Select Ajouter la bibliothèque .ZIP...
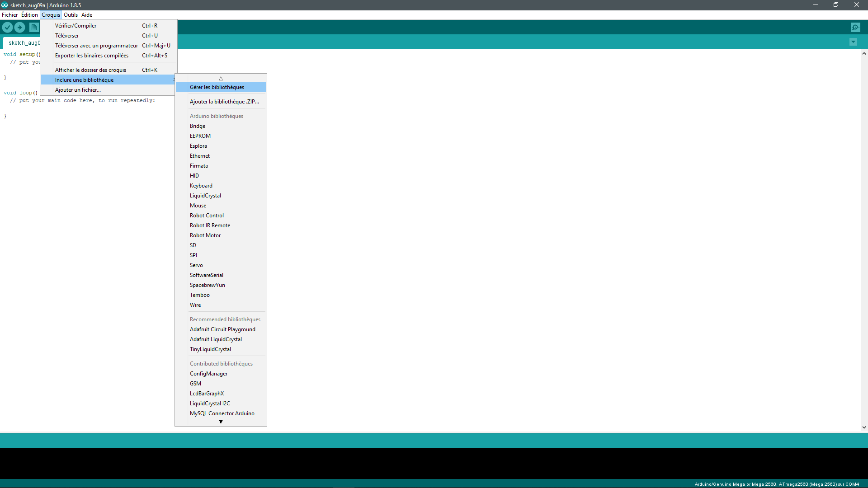 click(221, 102)
